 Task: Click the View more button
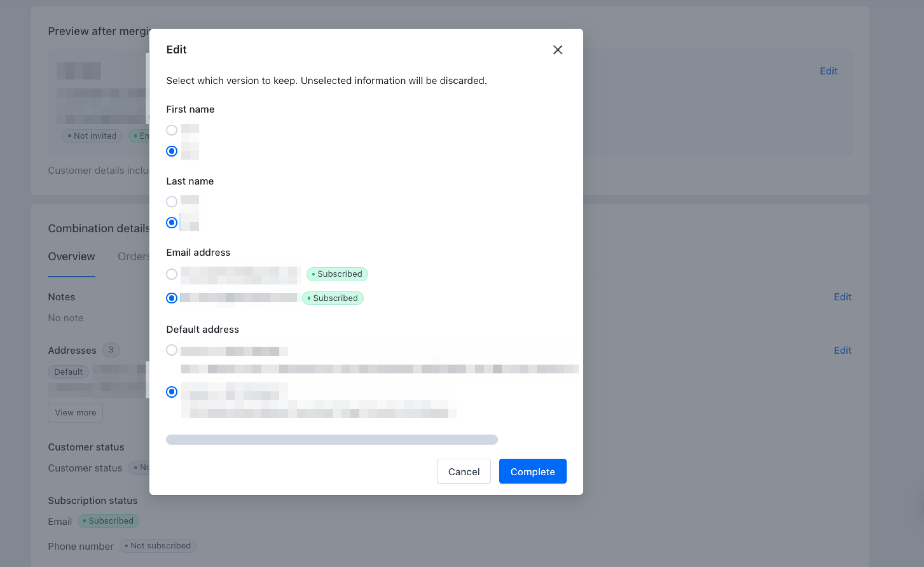(x=75, y=413)
